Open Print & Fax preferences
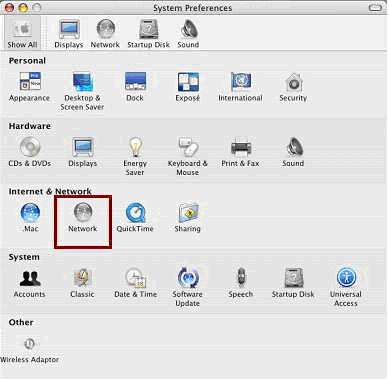The width and height of the screenshot is (389, 381). (x=240, y=152)
